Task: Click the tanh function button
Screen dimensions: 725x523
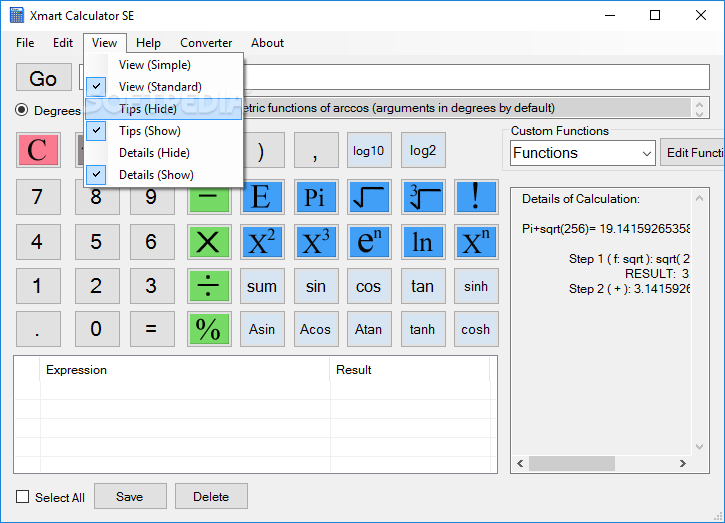Action: (x=423, y=329)
